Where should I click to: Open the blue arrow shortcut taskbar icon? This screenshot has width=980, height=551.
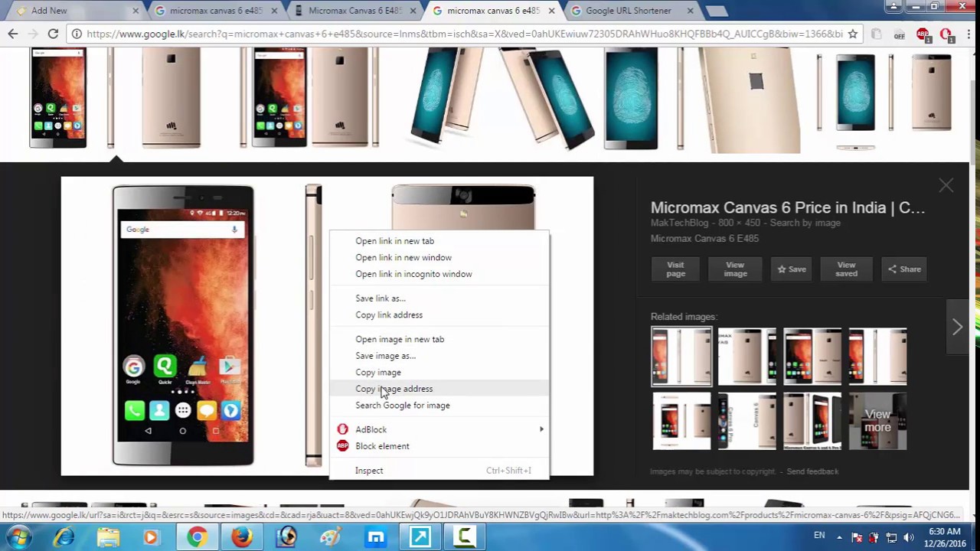pos(420,537)
